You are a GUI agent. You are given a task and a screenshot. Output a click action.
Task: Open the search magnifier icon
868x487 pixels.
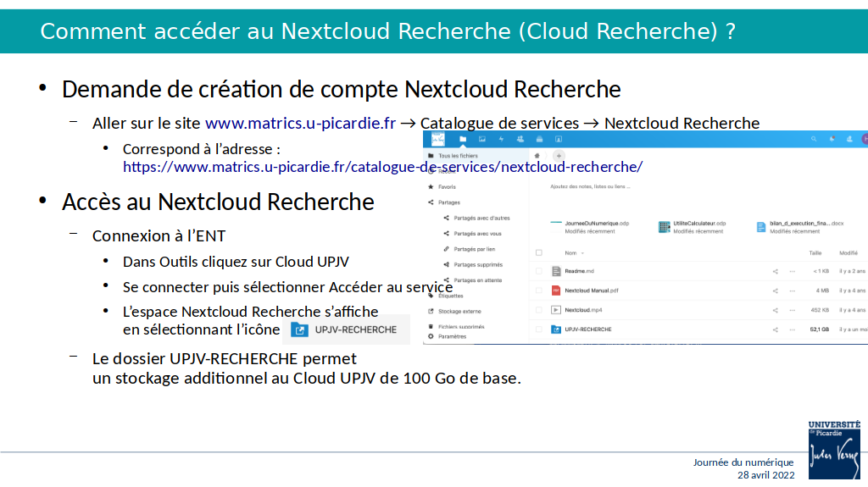tap(814, 139)
